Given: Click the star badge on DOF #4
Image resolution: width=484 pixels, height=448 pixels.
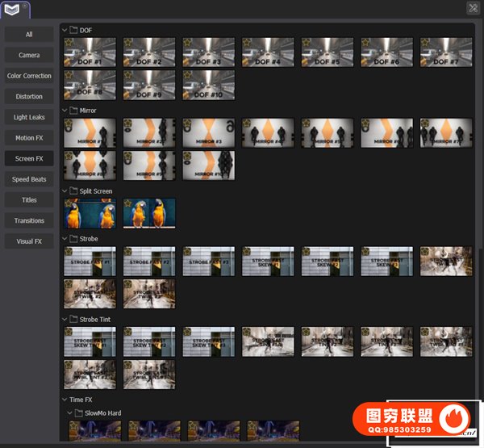Looking at the screenshot, I should [248, 42].
